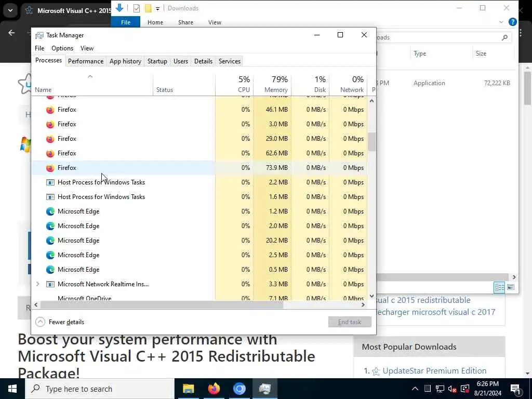Open the UpdateStar Premium Edition link
Image resolution: width=532 pixels, height=399 pixels.
click(434, 370)
